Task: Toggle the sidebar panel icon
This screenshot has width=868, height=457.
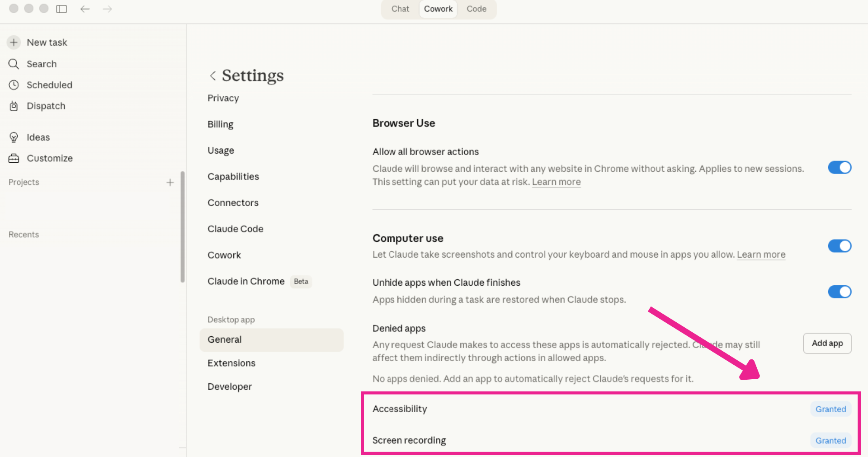Action: tap(61, 9)
